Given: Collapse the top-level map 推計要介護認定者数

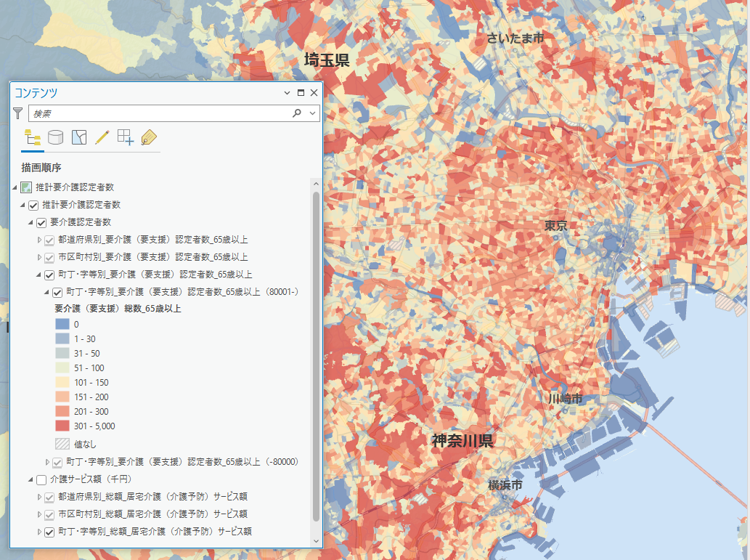Looking at the screenshot, I should click(15, 187).
